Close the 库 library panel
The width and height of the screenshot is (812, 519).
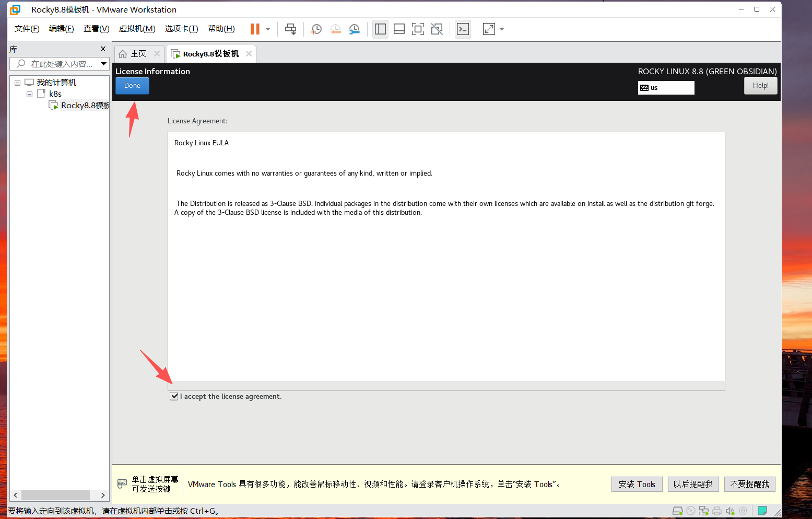103,49
